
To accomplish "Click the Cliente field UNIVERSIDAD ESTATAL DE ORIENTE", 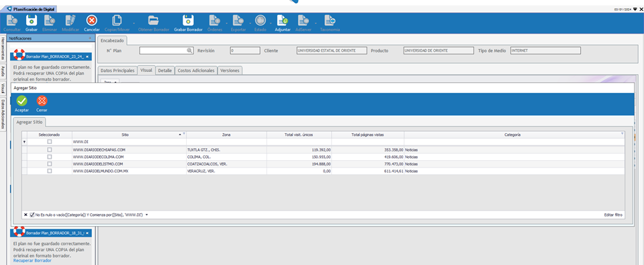I will click(x=332, y=50).
